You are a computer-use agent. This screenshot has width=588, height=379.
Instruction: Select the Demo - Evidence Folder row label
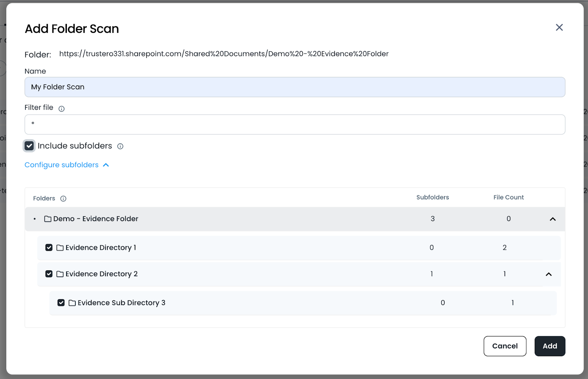96,219
